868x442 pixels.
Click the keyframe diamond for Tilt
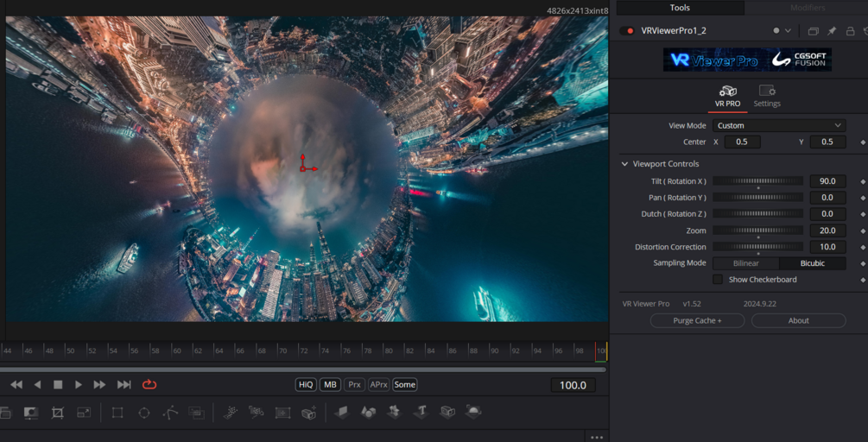pyautogui.click(x=863, y=181)
